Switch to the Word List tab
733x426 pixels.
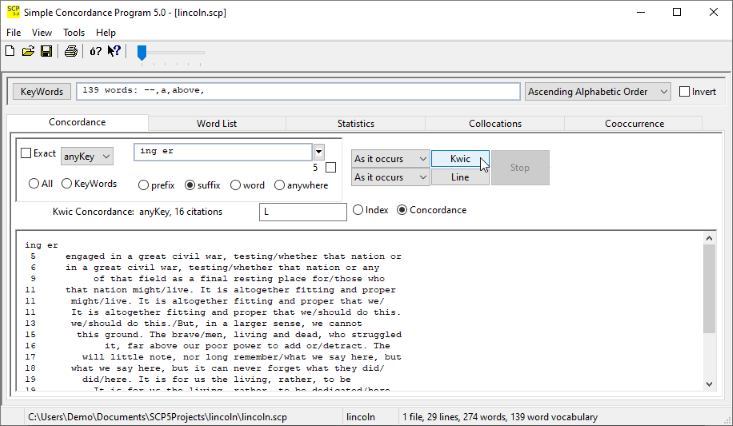point(216,123)
